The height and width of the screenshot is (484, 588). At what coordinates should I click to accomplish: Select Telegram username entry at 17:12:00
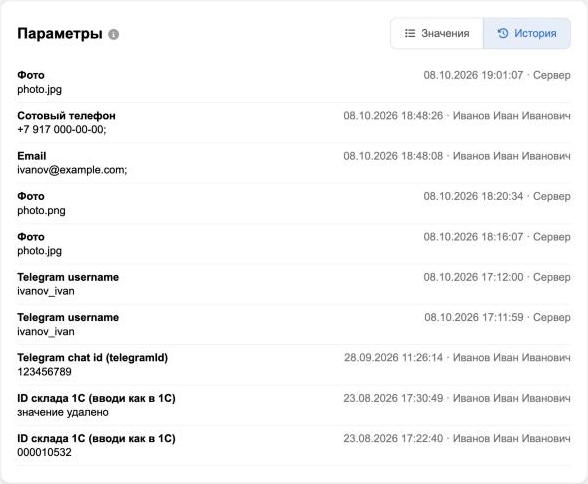point(294,284)
